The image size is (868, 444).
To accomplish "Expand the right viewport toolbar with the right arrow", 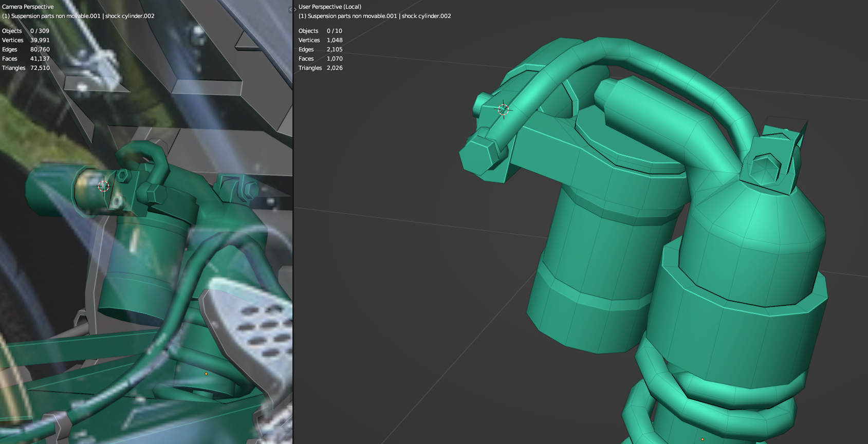I will tap(294, 9).
